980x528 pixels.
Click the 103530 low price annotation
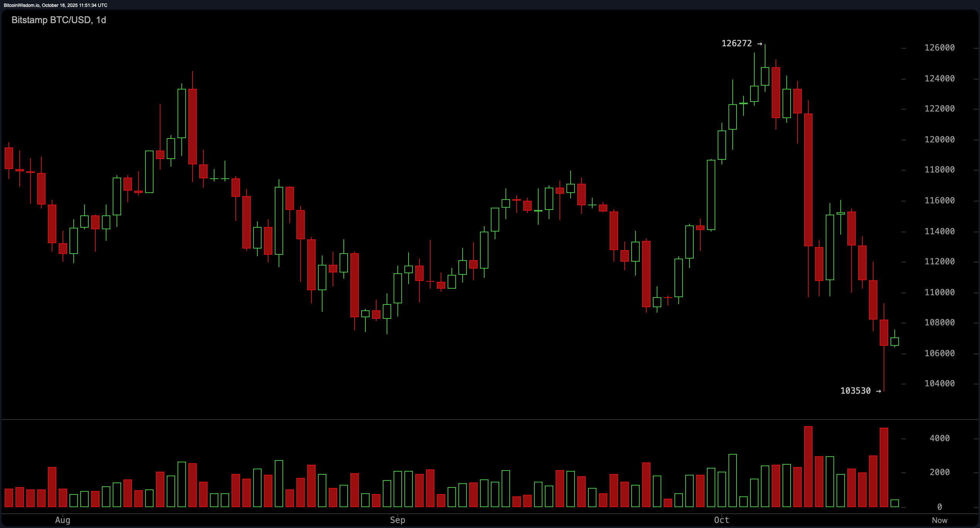coord(855,391)
